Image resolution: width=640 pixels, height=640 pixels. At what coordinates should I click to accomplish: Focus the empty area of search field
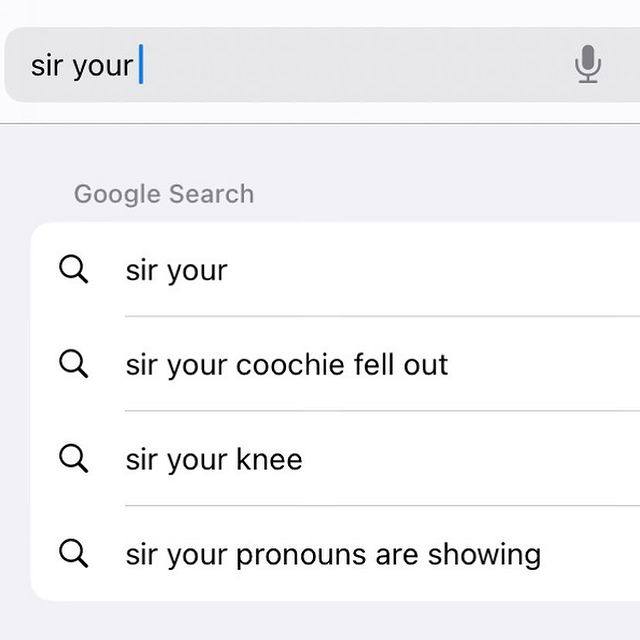(x=355, y=64)
